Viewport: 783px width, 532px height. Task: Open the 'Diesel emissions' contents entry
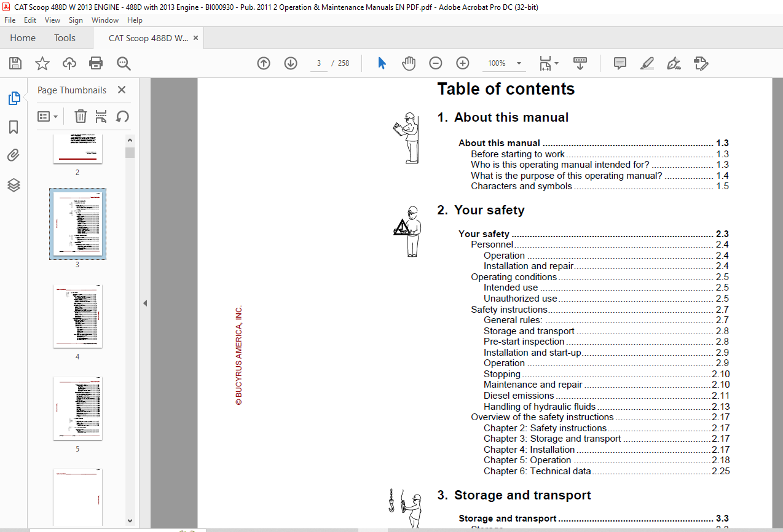[607, 396]
